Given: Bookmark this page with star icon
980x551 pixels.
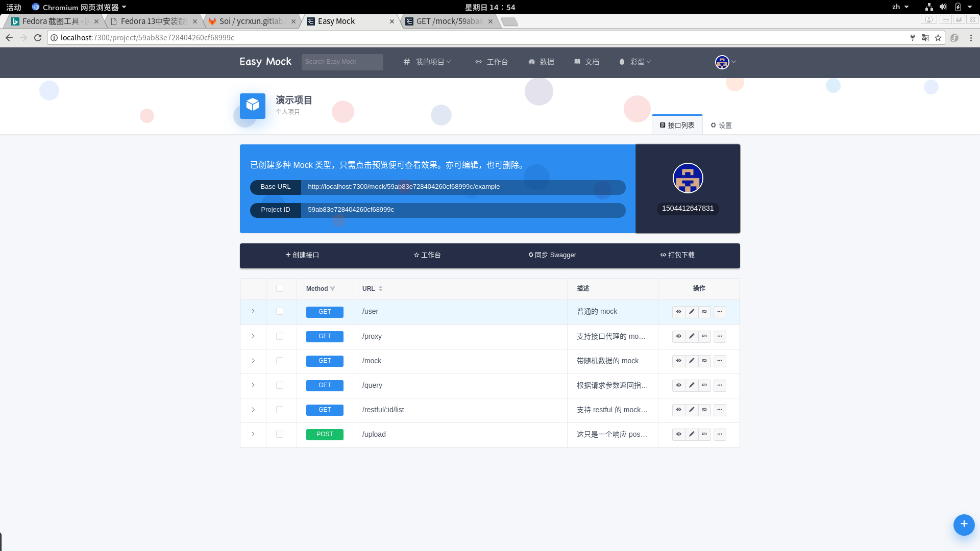Looking at the screenshot, I should point(938,38).
